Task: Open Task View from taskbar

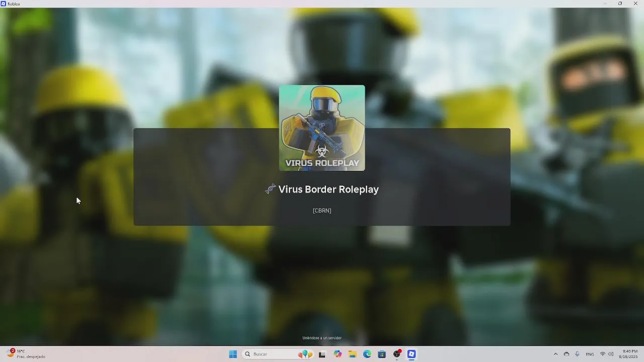Action: click(322, 354)
